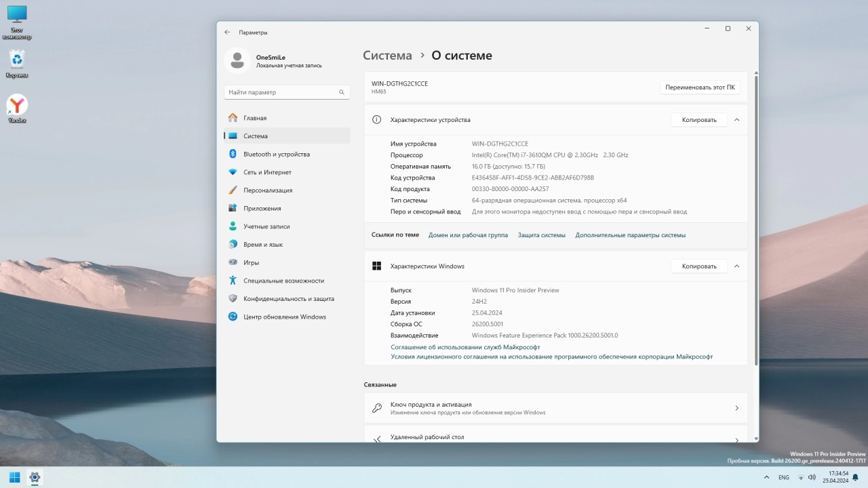Select device name value WIN-DGTHG2C1CCE
The height and width of the screenshot is (488, 868).
click(500, 144)
